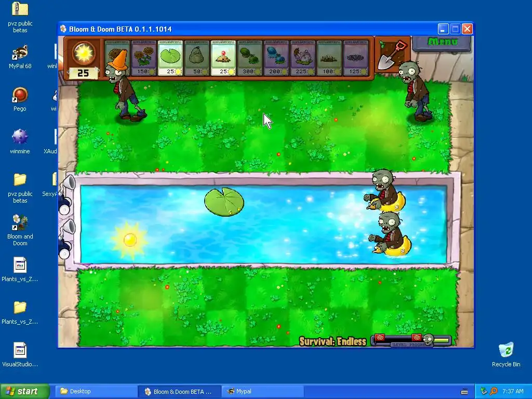Viewport: 532px width, 399px height.
Task: Click the Survival: Endless label
Action: [332, 341]
